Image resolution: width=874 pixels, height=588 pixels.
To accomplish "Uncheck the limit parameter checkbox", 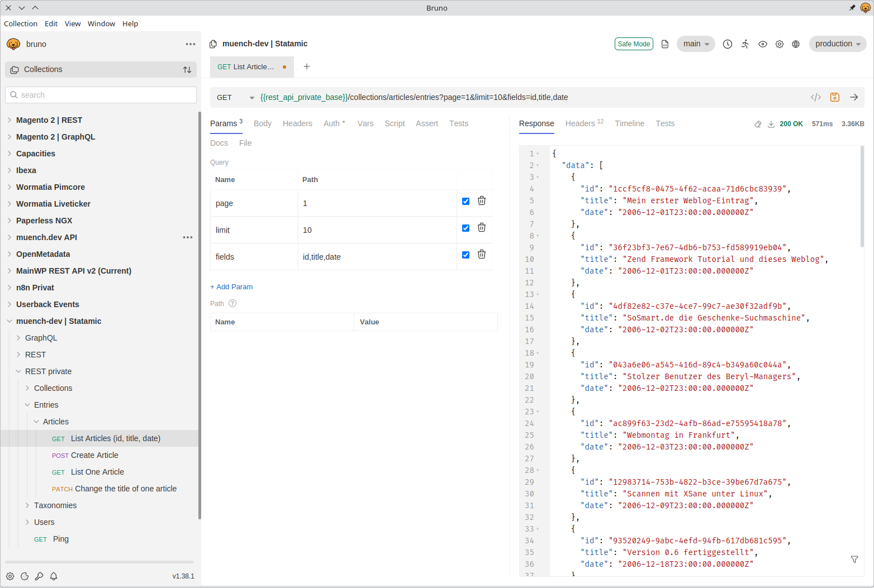I will click(x=466, y=228).
